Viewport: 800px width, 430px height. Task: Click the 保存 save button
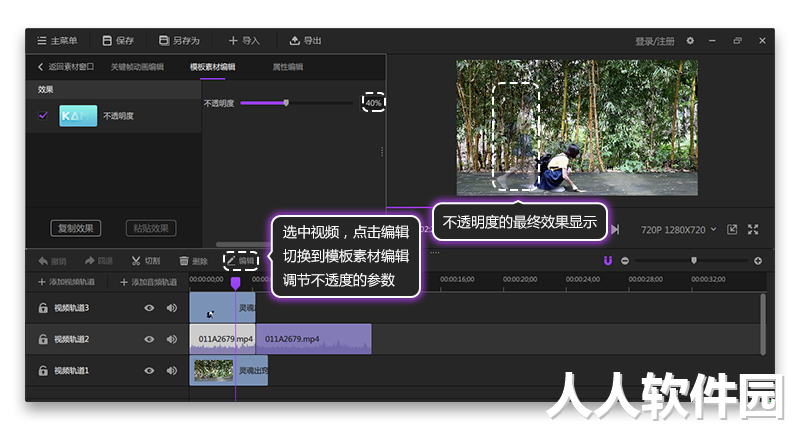118,41
